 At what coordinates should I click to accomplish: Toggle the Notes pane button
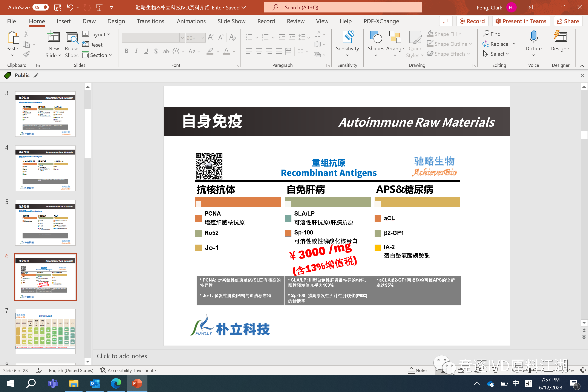point(418,370)
